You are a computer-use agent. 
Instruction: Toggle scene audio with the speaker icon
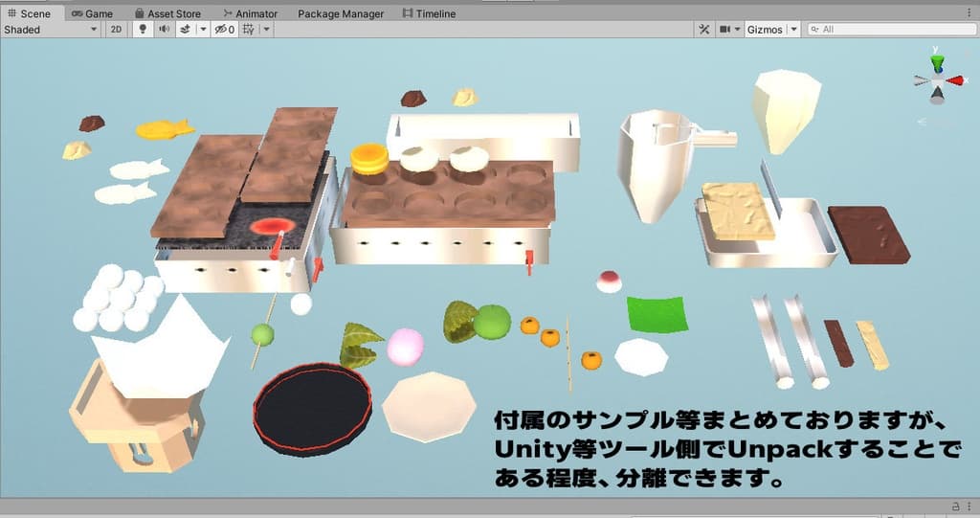click(x=165, y=30)
